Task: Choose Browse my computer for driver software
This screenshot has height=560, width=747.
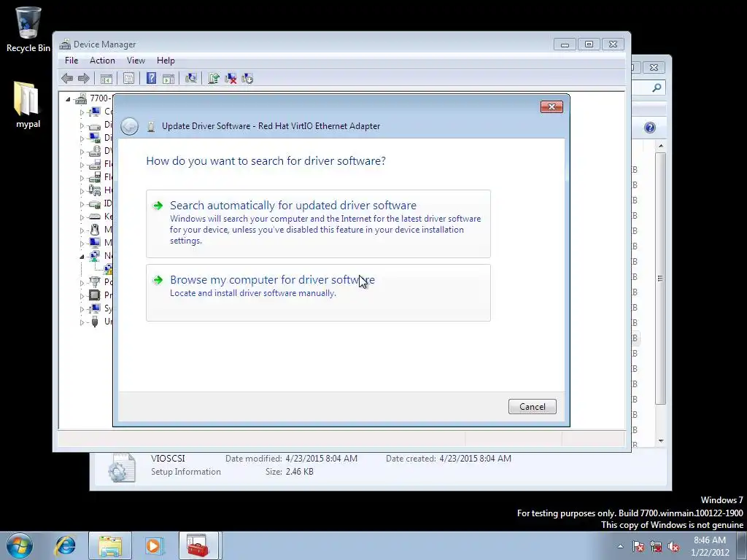Action: (318, 293)
